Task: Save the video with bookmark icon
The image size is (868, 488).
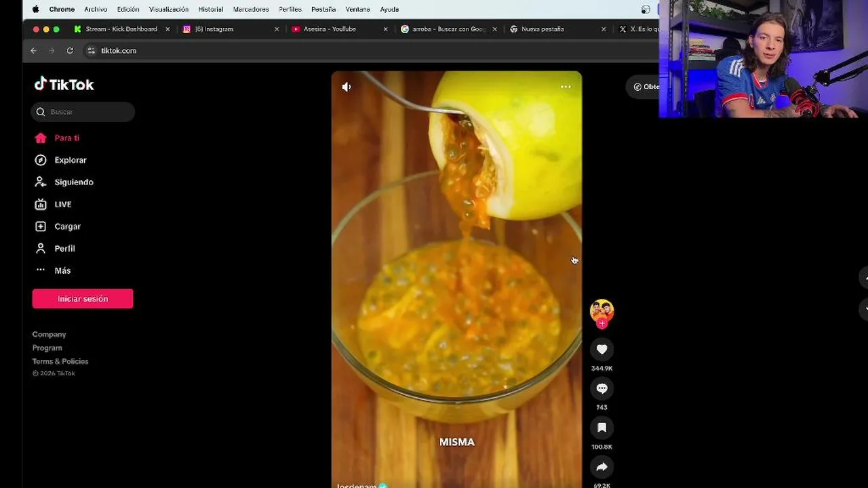Action: pyautogui.click(x=601, y=428)
